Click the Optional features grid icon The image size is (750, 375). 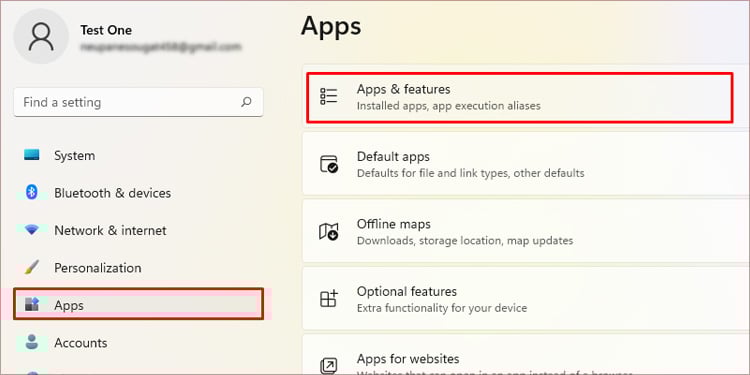click(329, 298)
